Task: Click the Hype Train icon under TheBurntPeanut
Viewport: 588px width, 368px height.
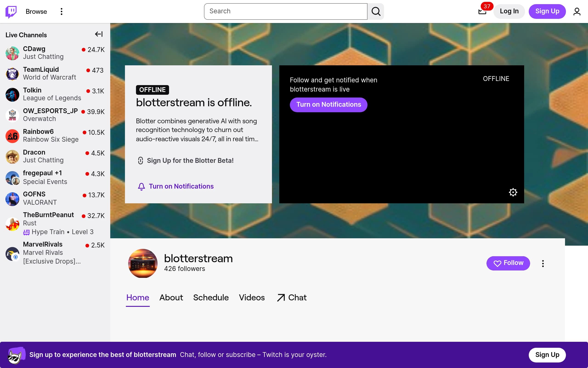Action: click(x=26, y=233)
